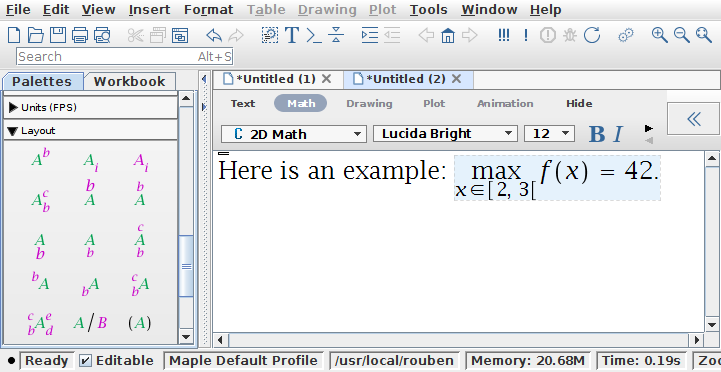This screenshot has height=372, width=721.
Task: Undo the last action
Action: pos(214,35)
